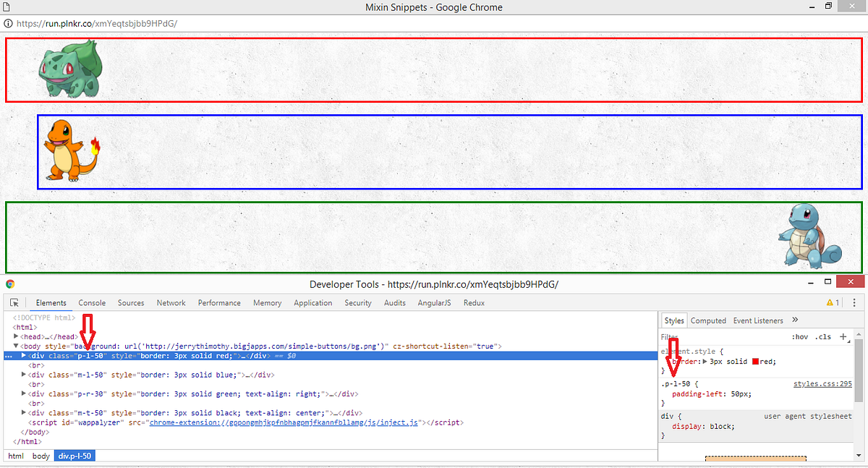Open the Redux tab
868x468 pixels.
474,303
